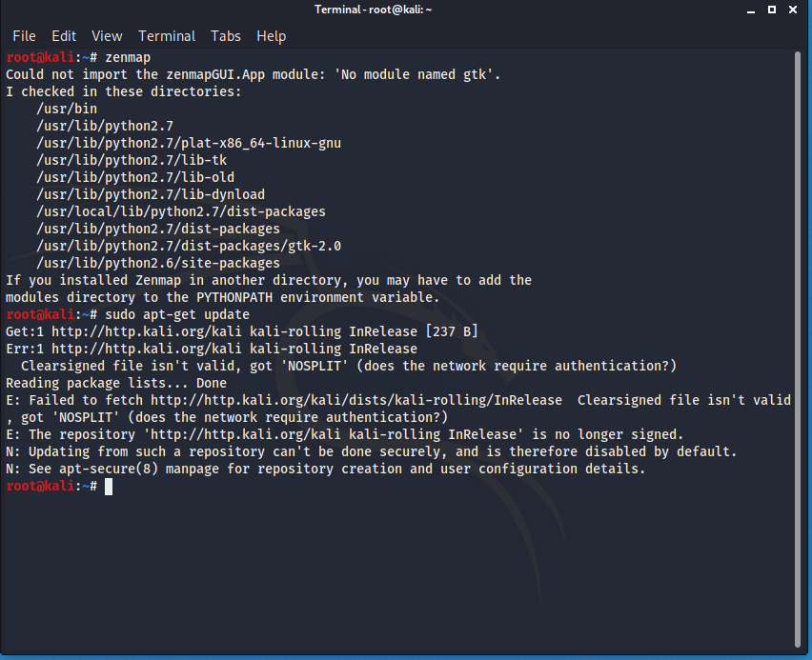Click 'E: The repository' not signed line
This screenshot has width=812, height=660.
tap(345, 434)
